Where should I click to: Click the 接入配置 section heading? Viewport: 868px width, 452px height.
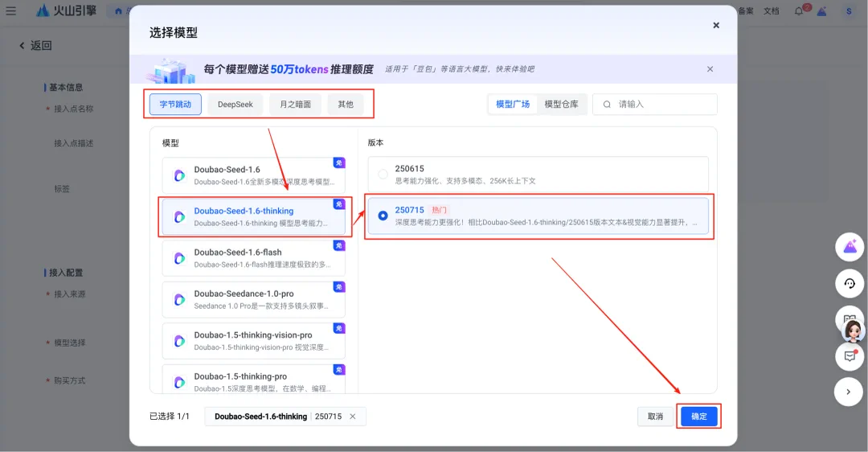pyautogui.click(x=66, y=273)
